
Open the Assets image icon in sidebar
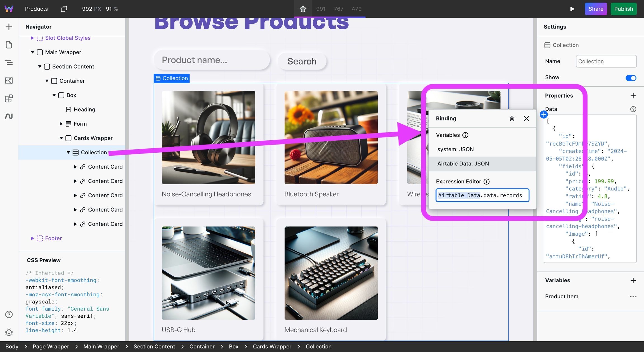9,81
